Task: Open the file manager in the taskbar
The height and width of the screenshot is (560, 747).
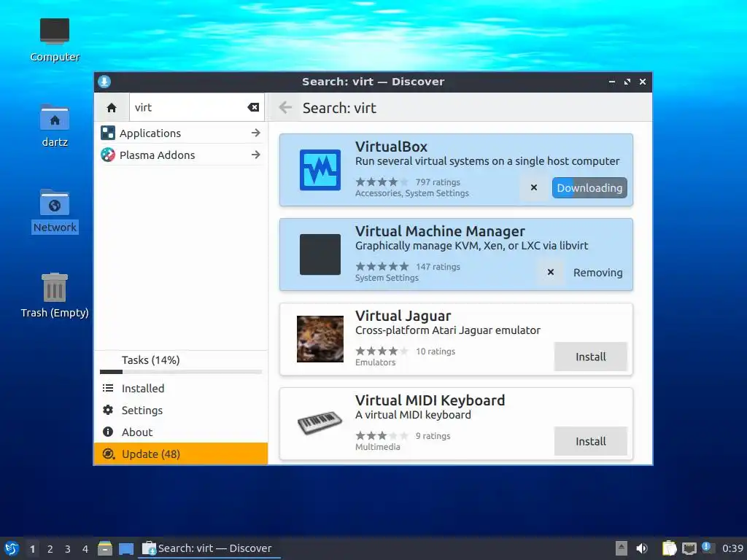Action: [105, 548]
